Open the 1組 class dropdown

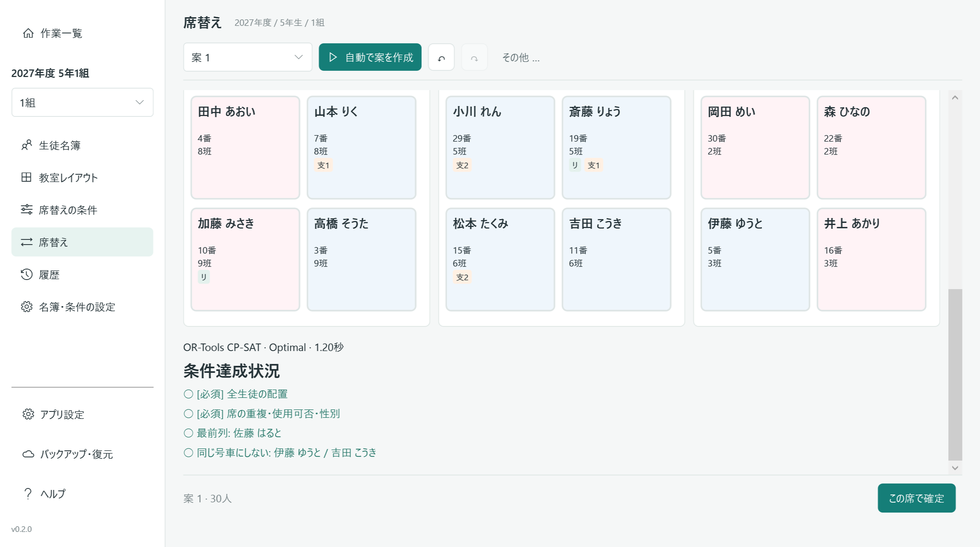pos(83,102)
